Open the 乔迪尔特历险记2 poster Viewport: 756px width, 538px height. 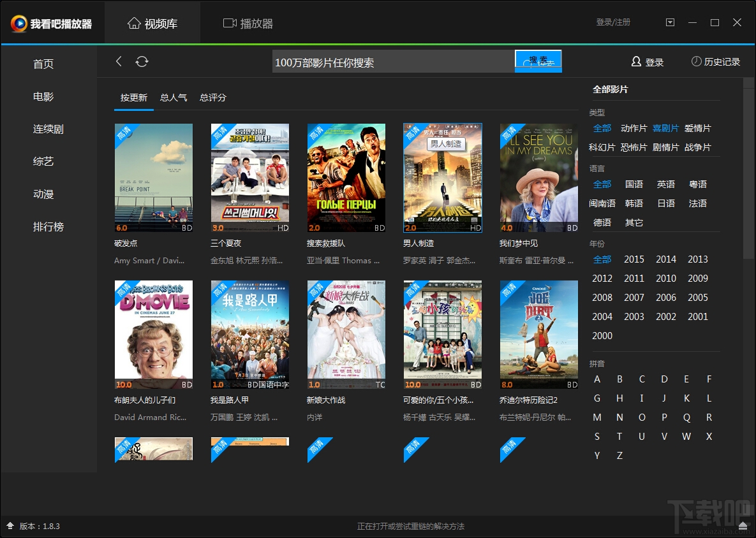[x=539, y=335]
